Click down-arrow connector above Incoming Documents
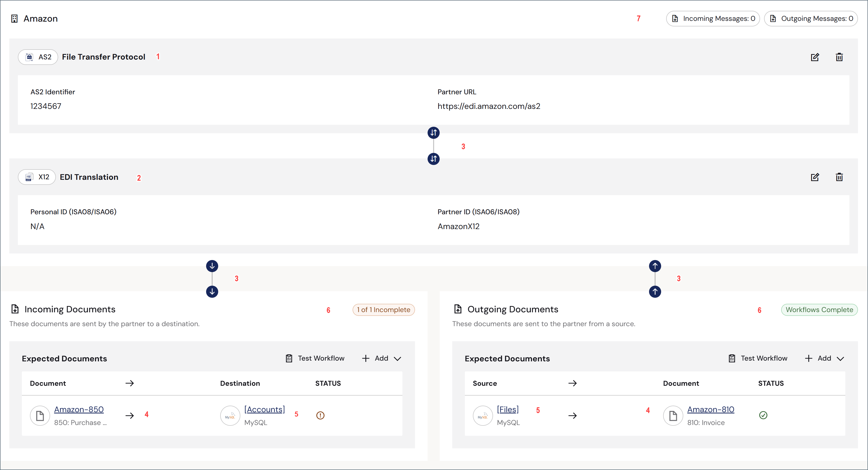The height and width of the screenshot is (470, 868). point(212,291)
